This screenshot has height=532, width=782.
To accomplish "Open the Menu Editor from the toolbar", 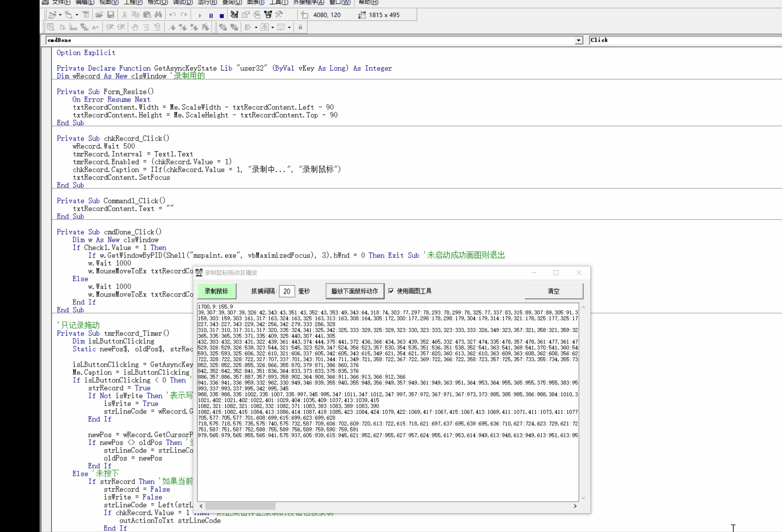I will tap(86, 15).
